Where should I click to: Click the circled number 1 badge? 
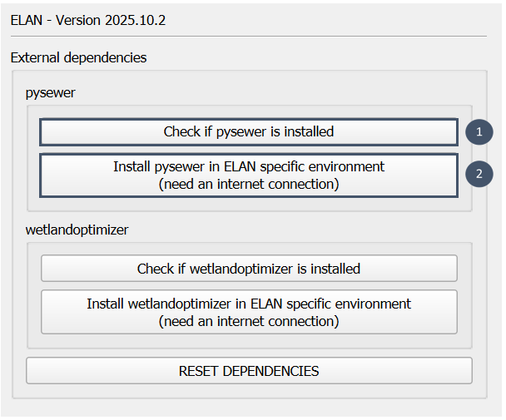click(x=479, y=131)
